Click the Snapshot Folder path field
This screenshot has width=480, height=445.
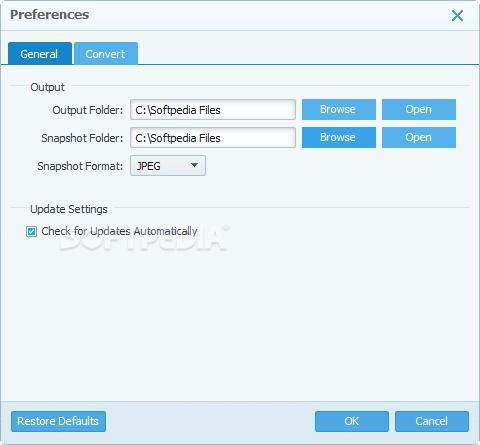tap(213, 138)
